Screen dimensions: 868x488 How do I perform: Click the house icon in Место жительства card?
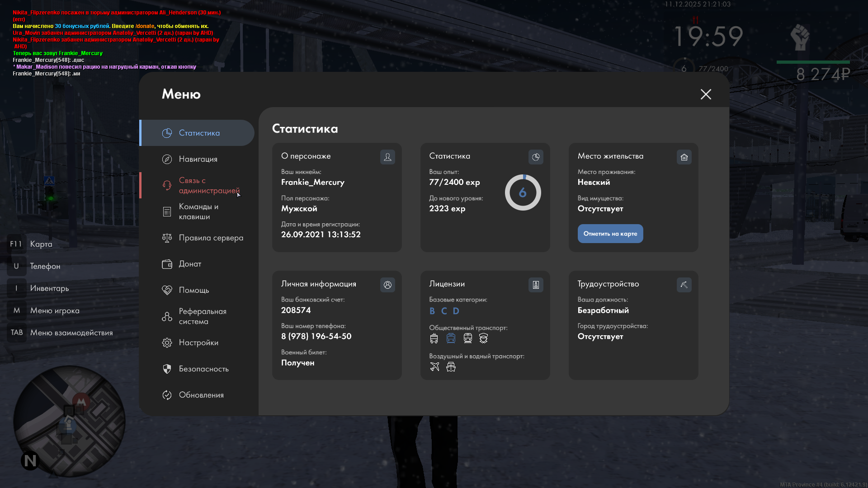pos(684,157)
